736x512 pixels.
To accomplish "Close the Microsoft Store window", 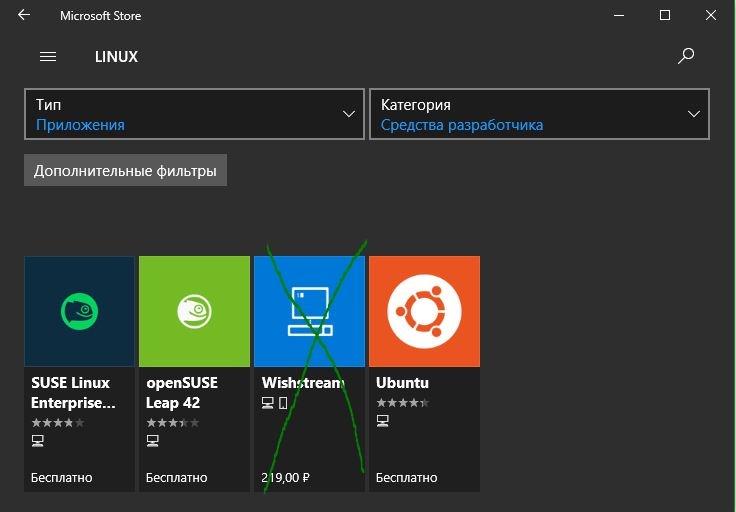I will point(711,15).
